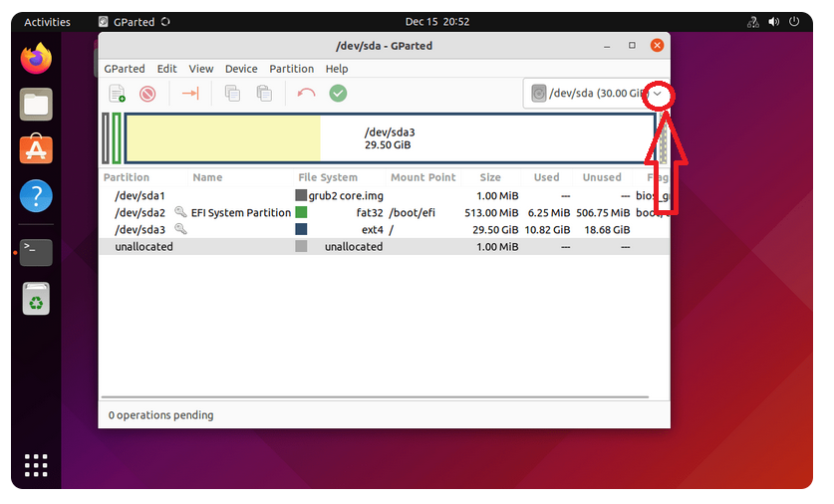Click the New partition toolbar icon

click(117, 94)
